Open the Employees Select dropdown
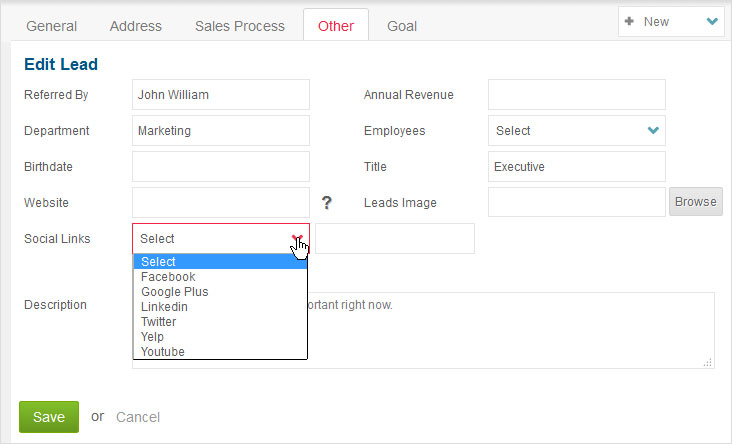 pos(577,131)
